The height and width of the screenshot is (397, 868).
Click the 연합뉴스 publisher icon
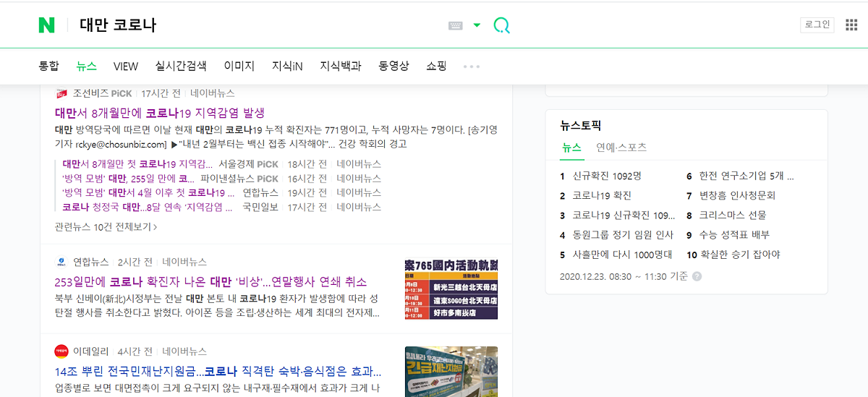(61, 262)
